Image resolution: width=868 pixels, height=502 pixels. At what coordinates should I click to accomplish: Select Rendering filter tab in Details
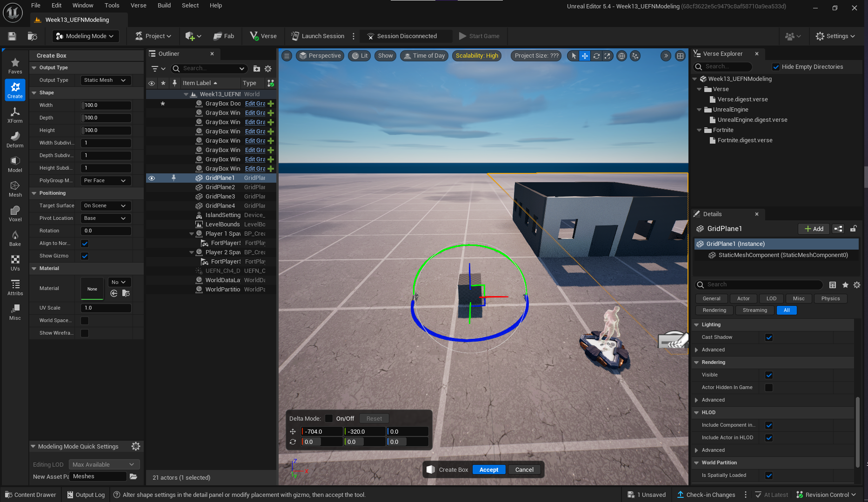pyautogui.click(x=714, y=310)
